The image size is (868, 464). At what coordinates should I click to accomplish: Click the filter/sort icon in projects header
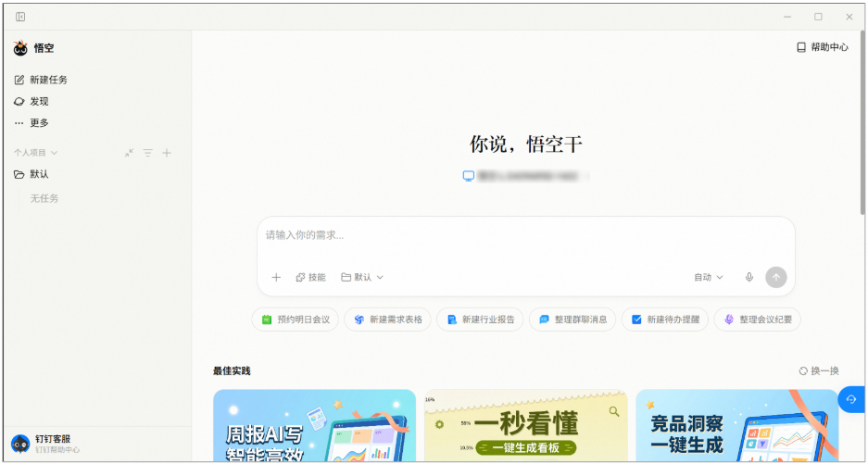pos(148,153)
